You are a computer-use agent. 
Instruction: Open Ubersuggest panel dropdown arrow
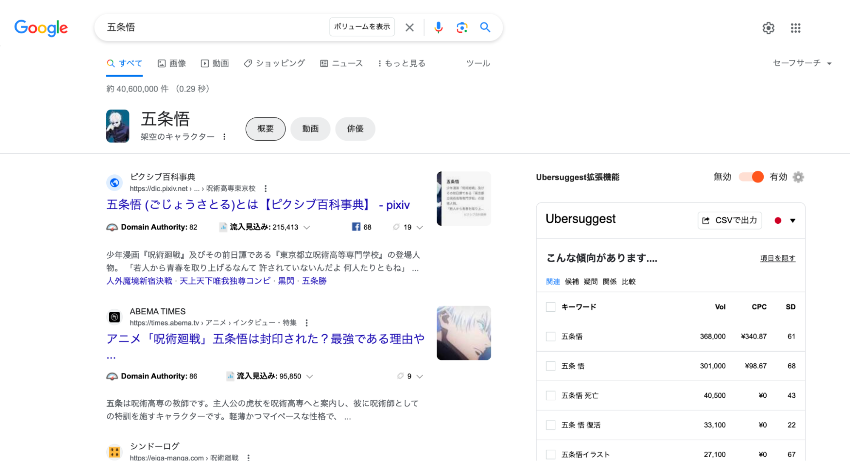coord(793,221)
